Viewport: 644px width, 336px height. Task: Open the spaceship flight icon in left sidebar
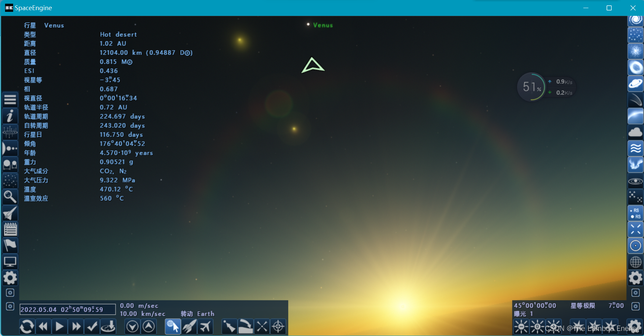pyautogui.click(x=10, y=213)
